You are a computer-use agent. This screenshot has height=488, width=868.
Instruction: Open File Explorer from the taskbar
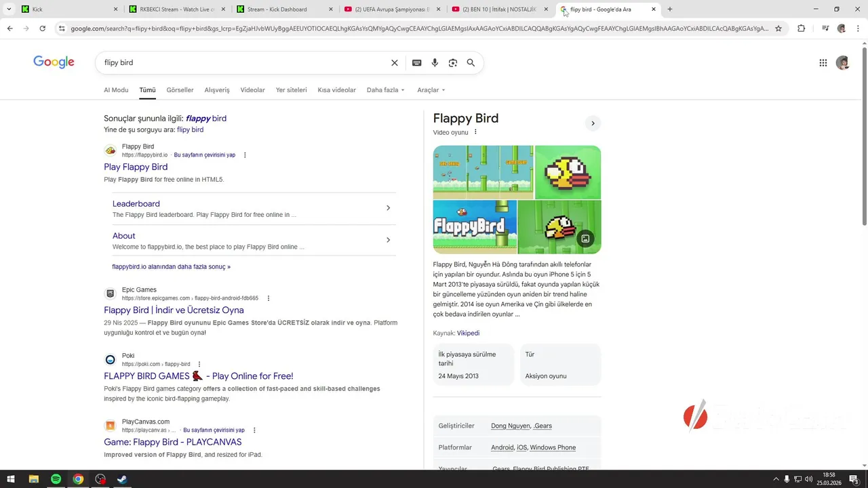[33, 479]
